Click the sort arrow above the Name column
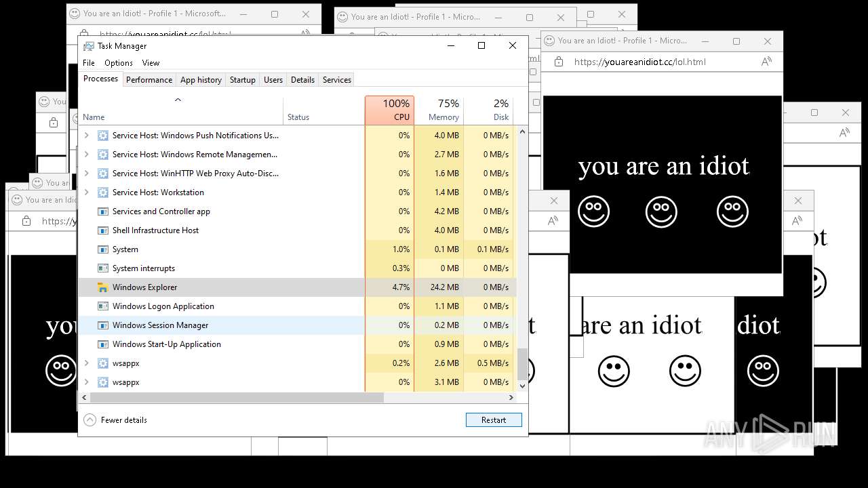This screenshot has height=488, width=868. (x=178, y=100)
